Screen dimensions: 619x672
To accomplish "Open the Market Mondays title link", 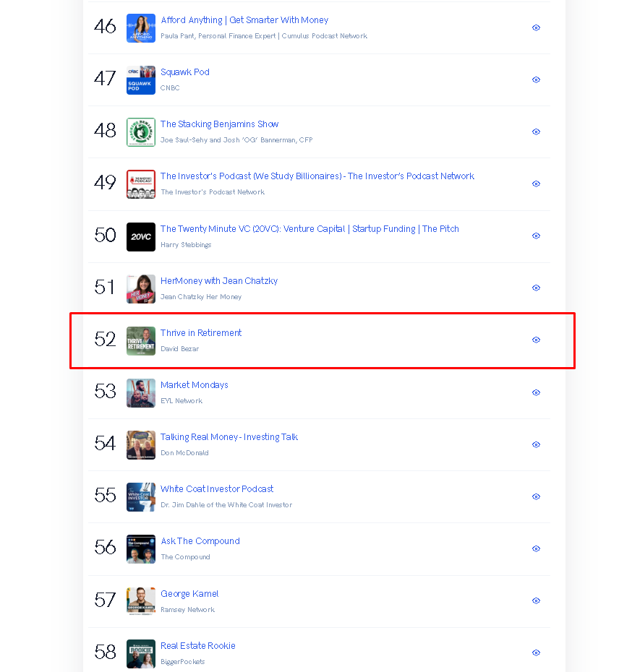I will pyautogui.click(x=194, y=385).
